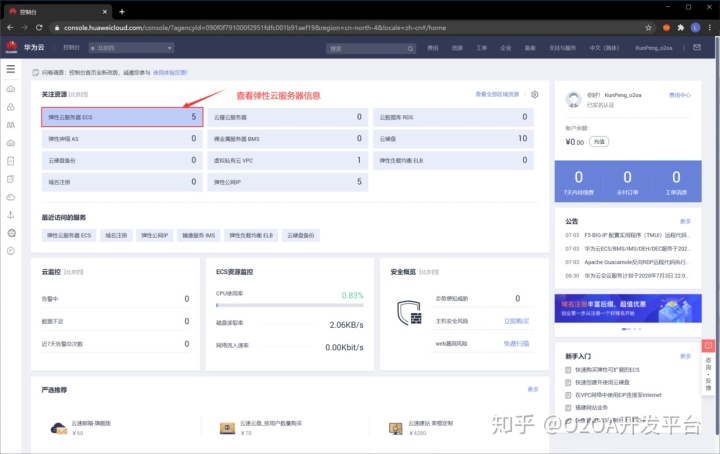Click the search magnifier icon
Viewport: 720px width, 454px height.
point(410,48)
